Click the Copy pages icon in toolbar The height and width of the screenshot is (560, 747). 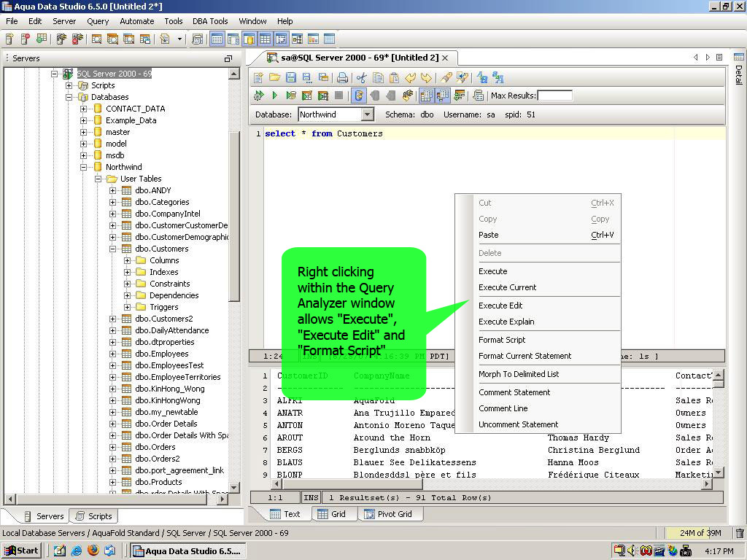378,77
